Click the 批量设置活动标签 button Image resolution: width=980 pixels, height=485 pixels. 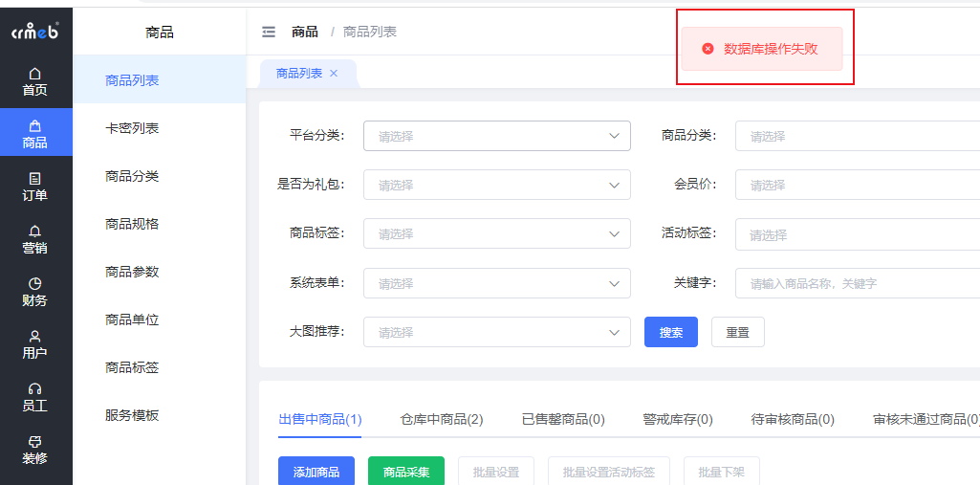point(609,472)
